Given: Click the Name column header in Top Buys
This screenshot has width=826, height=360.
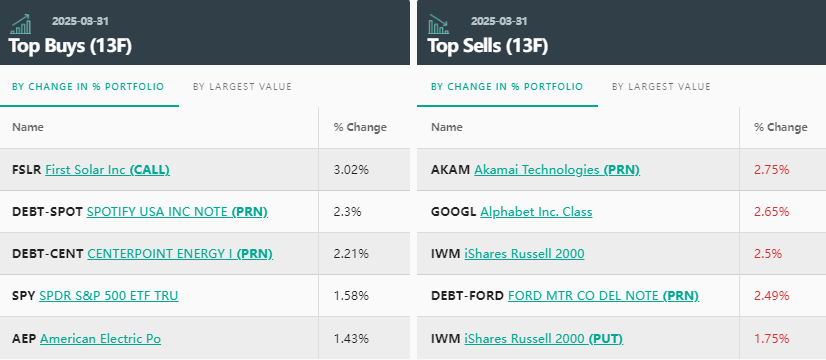Looking at the screenshot, I should tap(28, 127).
